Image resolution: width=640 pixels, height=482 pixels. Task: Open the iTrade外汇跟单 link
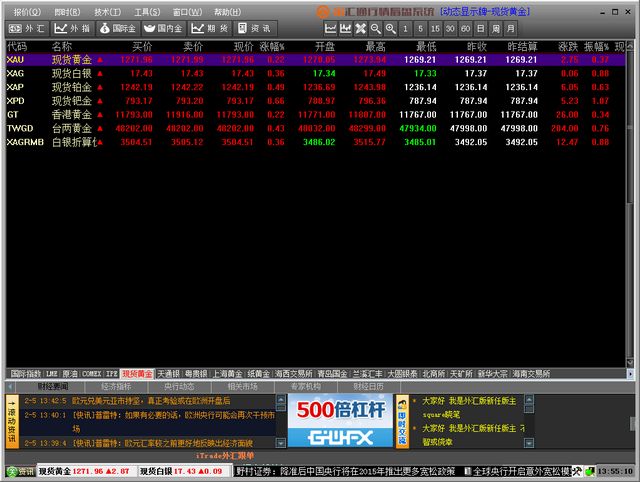coord(224,456)
